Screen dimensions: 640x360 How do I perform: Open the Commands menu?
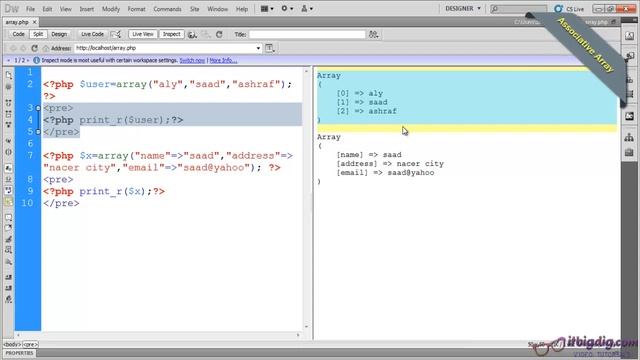click(167, 9)
